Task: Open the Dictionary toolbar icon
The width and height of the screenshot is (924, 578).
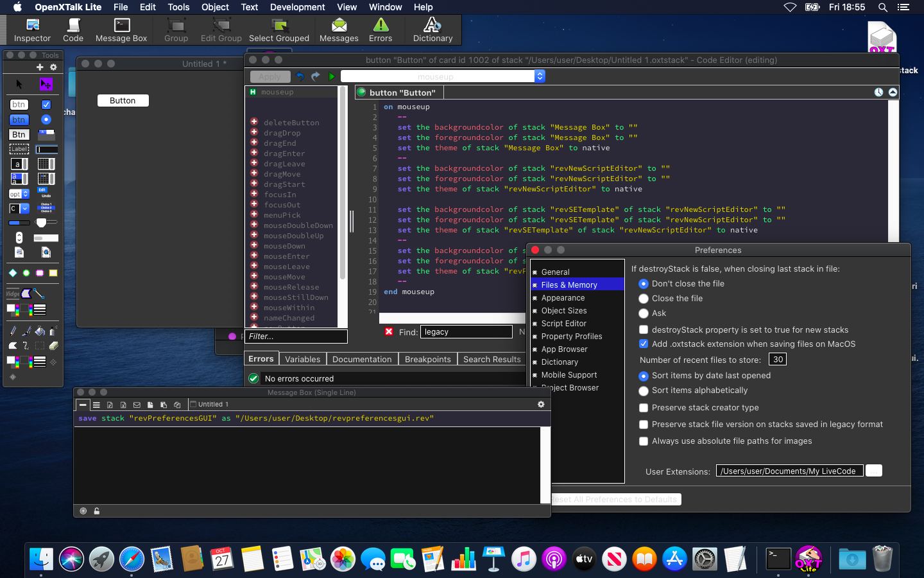Action: (x=432, y=30)
